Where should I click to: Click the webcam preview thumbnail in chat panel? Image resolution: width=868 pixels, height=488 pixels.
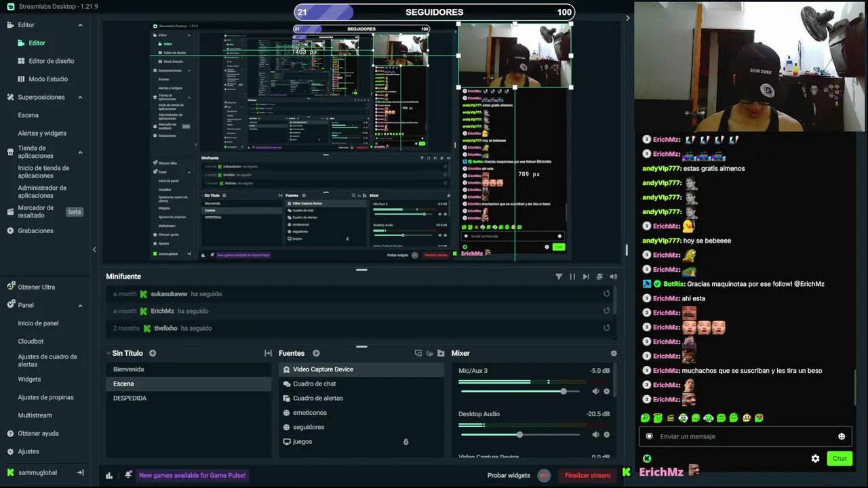pos(749,66)
